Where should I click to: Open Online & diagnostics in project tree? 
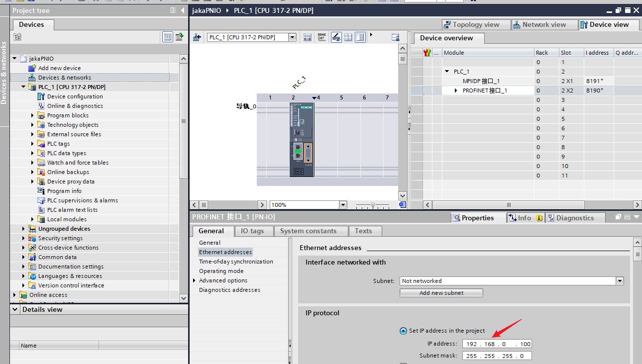pos(75,106)
